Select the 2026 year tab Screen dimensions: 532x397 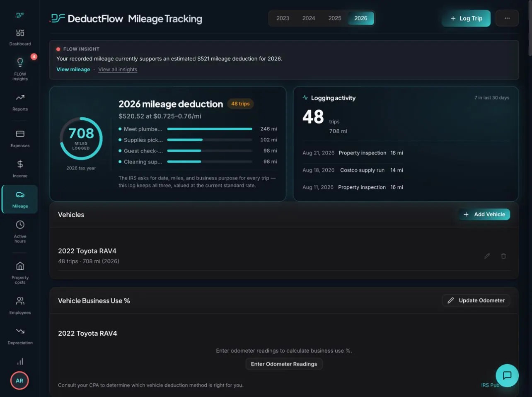coord(361,18)
